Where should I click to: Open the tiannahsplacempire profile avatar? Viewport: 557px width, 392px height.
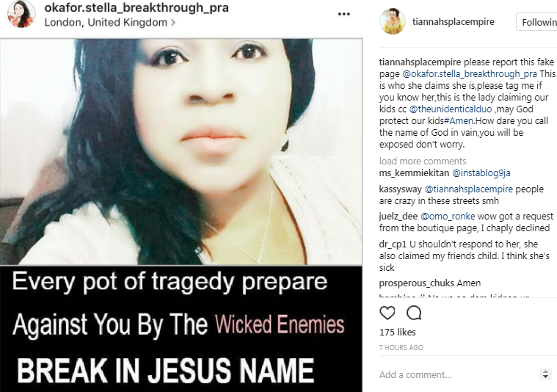pos(393,21)
